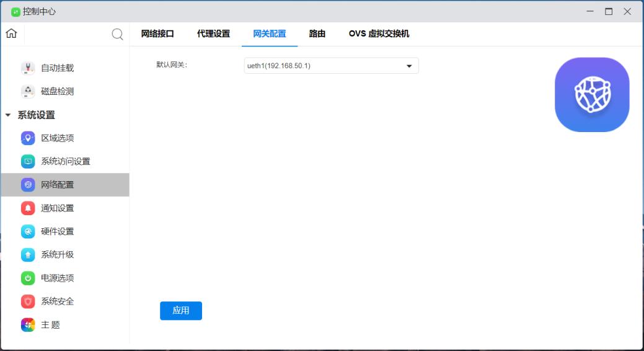Click the search magnifier icon
This screenshot has height=351, width=644.
pyautogui.click(x=117, y=34)
